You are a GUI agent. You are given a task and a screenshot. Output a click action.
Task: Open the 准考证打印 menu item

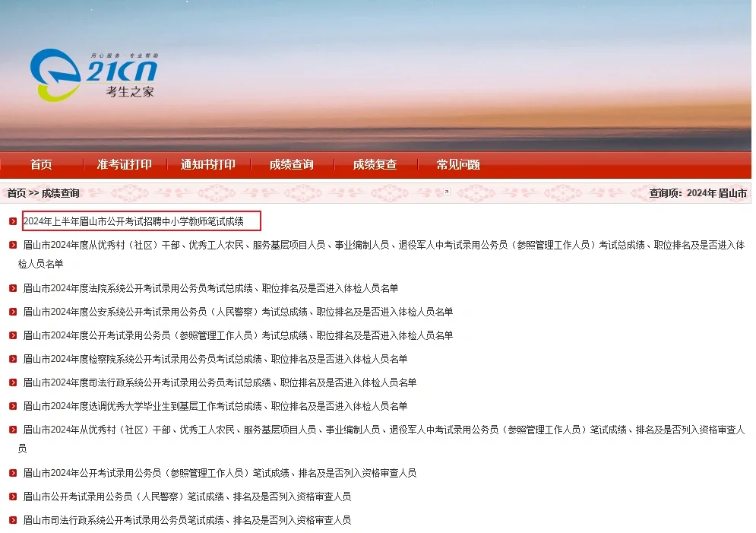point(125,164)
